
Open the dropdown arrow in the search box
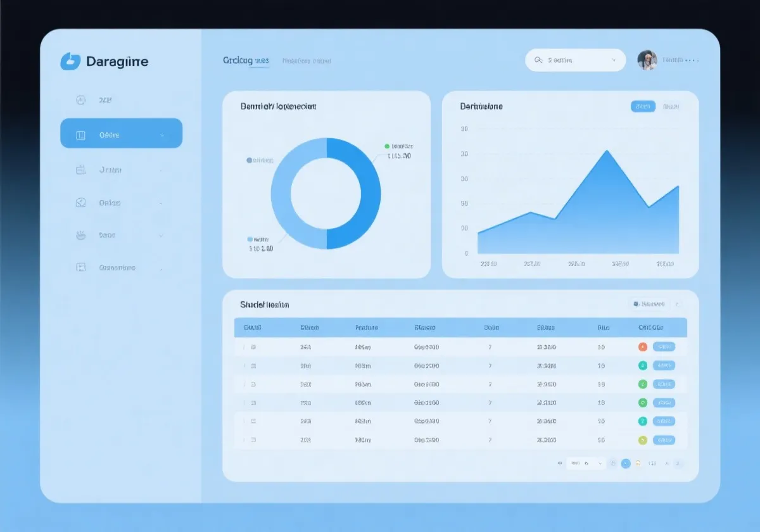pos(613,60)
